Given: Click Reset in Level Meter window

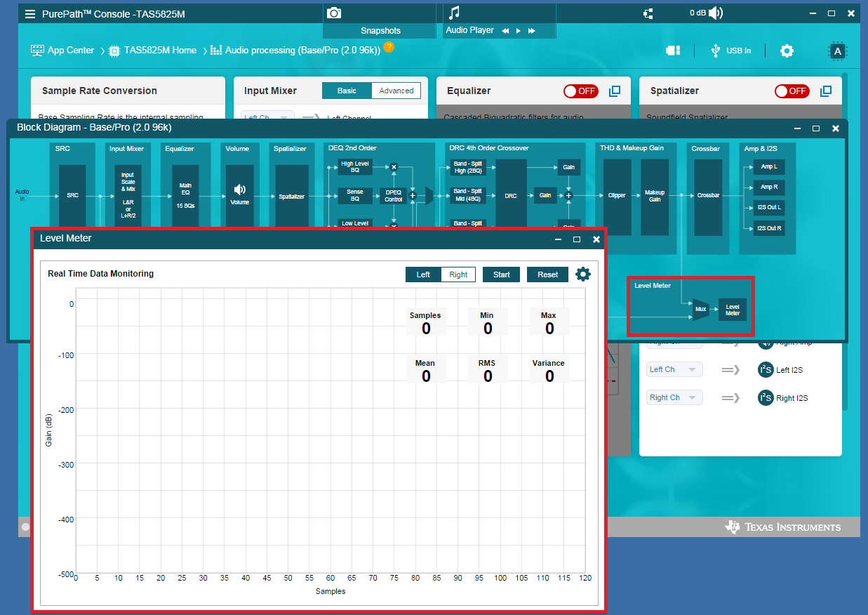Looking at the screenshot, I should point(548,275).
